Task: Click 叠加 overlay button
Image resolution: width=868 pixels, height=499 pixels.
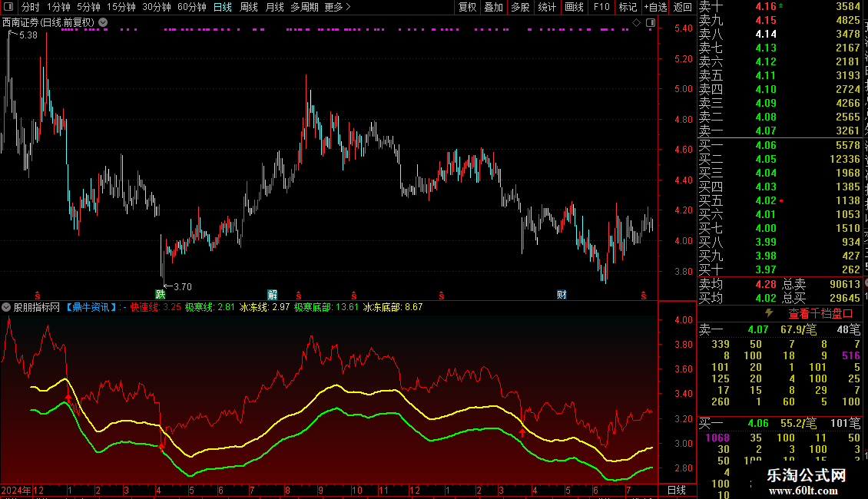Action: pyautogui.click(x=494, y=7)
